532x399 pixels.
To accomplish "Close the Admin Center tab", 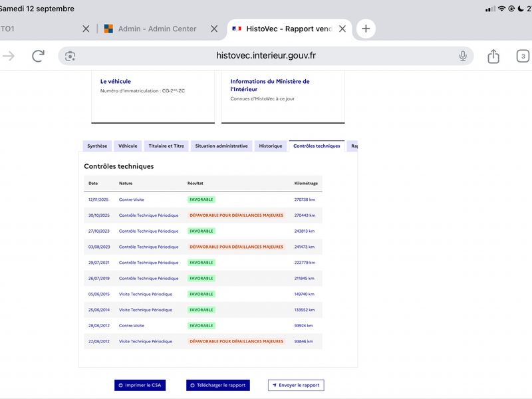I will [x=214, y=29].
